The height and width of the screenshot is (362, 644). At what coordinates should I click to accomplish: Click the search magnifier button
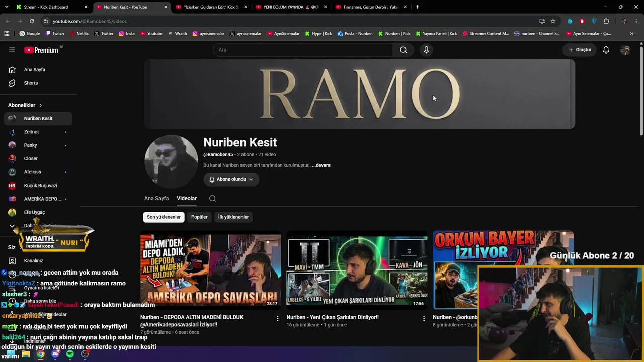point(404,50)
